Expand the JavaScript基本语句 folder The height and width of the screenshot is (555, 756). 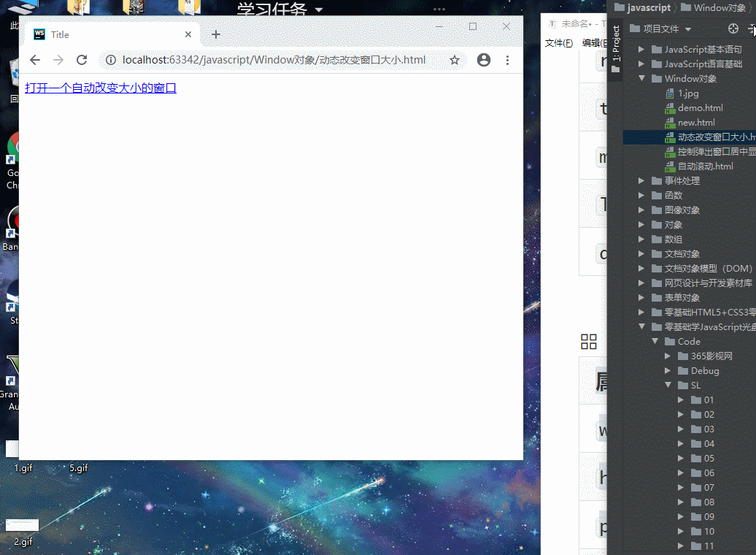coord(641,49)
